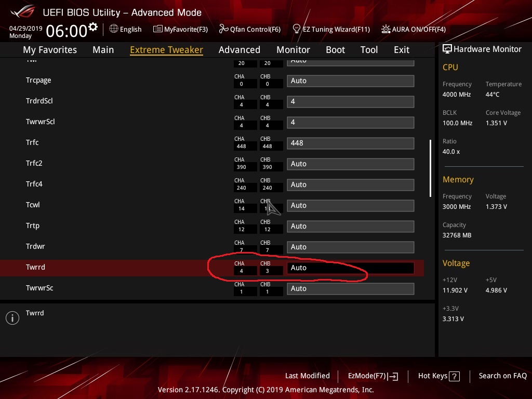Click Search on FAQ
This screenshot has width=532, height=399.
(502, 376)
